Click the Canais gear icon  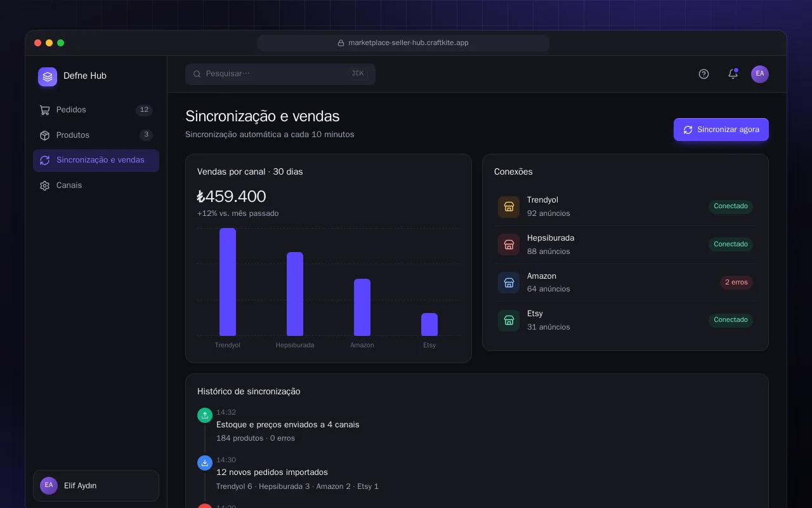44,186
